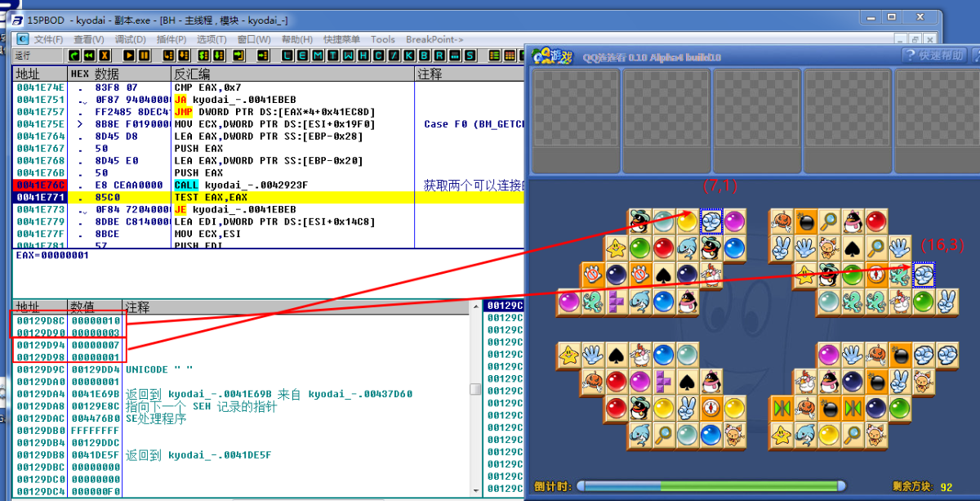Open executable modules with E icon
980x501 pixels.
coord(303,56)
